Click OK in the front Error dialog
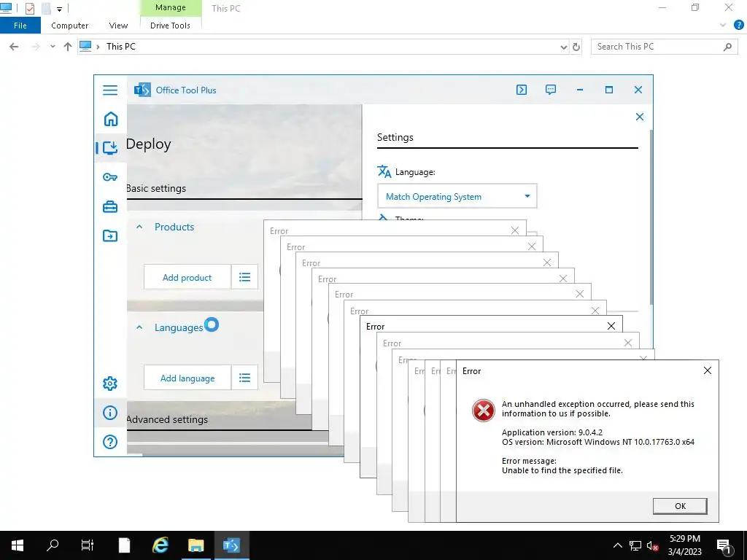Viewport: 747px width, 560px height. pyautogui.click(x=680, y=506)
